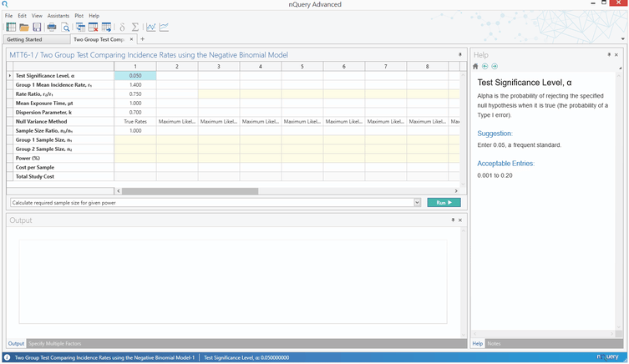629x364 pixels.
Task: Click the Group 1 Sample Size cell in column 1
Action: (135, 140)
